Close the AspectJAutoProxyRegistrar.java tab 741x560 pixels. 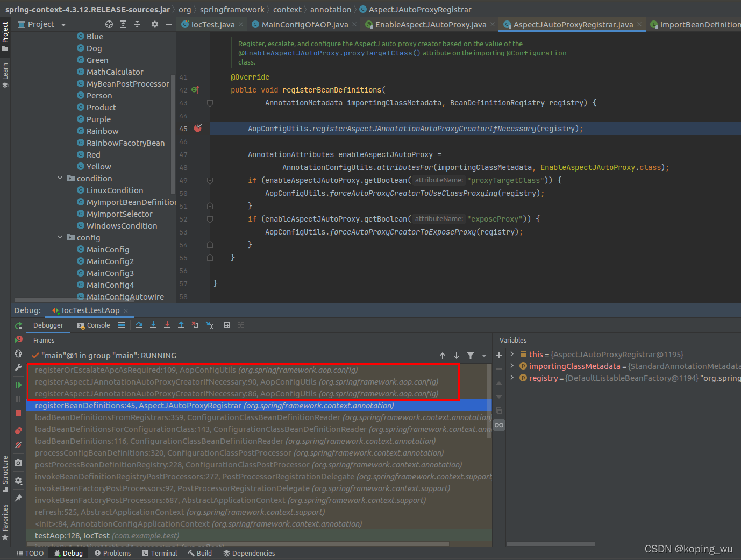tap(639, 24)
